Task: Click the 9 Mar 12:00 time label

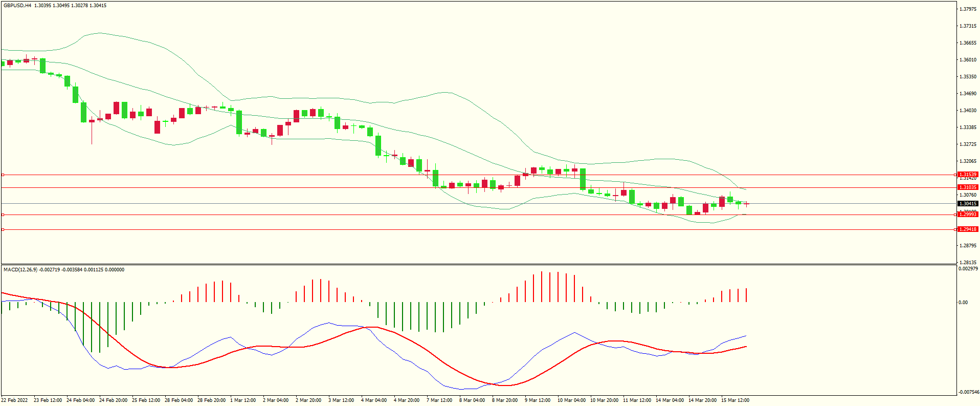Action: 538,400
